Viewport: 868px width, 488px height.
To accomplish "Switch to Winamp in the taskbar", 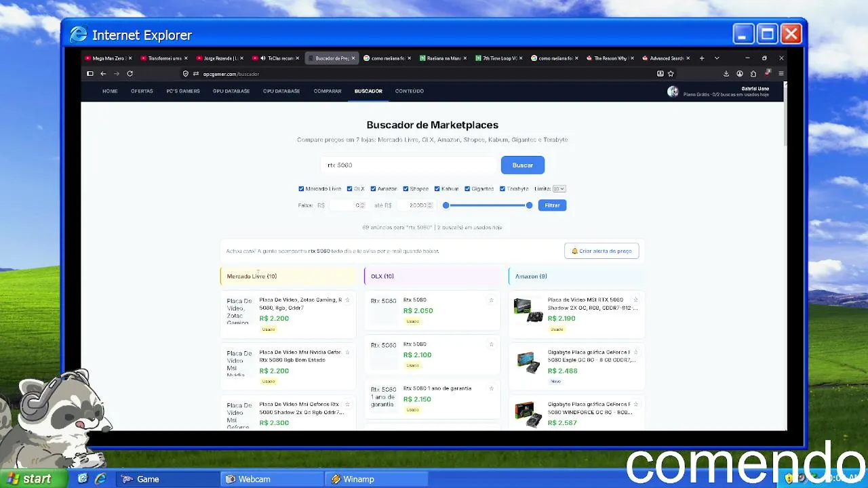I will [376, 479].
